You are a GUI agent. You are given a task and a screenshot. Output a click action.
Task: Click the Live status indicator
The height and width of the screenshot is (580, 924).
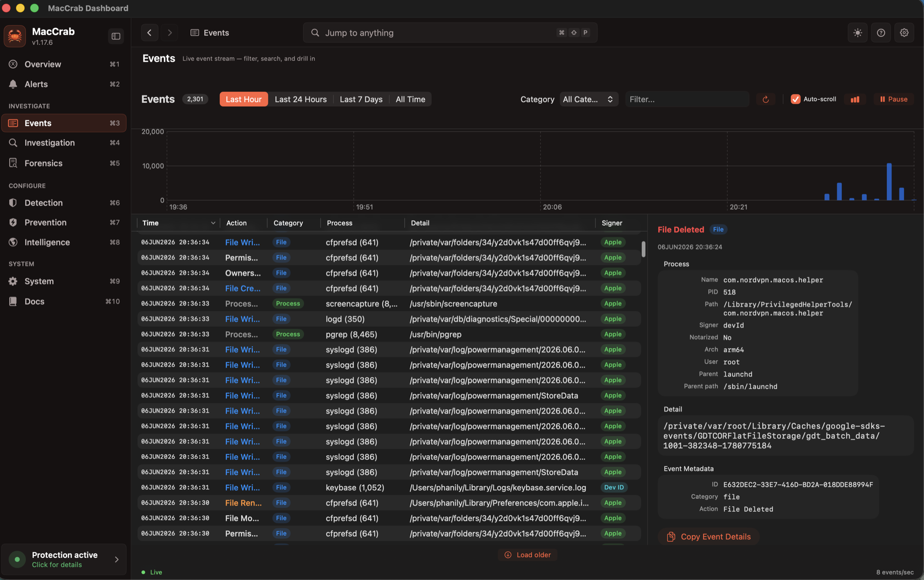tap(152, 572)
